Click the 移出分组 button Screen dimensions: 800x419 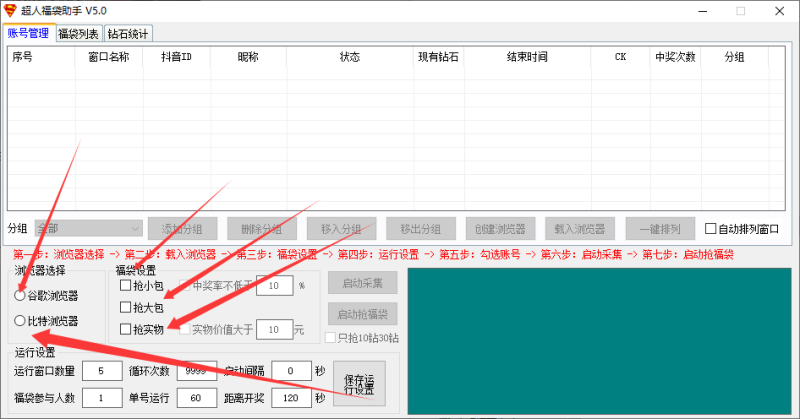pos(421,229)
